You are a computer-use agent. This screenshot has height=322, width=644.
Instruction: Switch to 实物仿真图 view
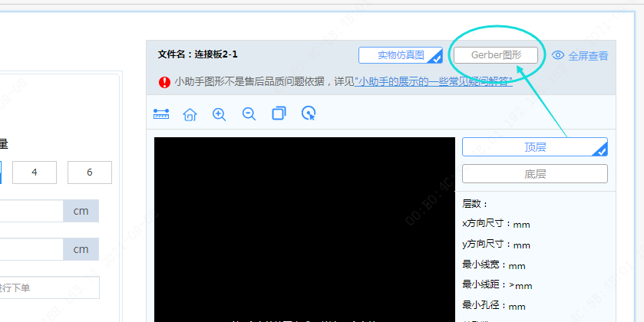[400, 55]
